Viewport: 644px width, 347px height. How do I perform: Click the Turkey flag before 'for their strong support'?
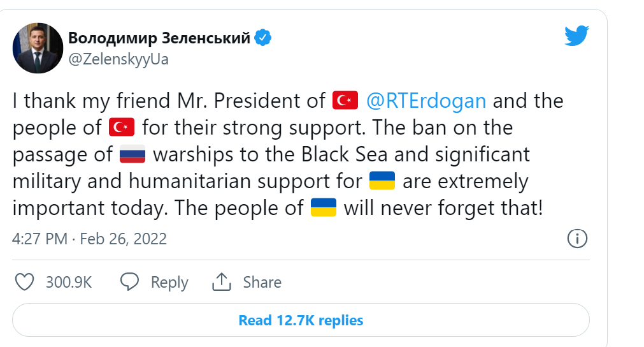[x=122, y=128]
